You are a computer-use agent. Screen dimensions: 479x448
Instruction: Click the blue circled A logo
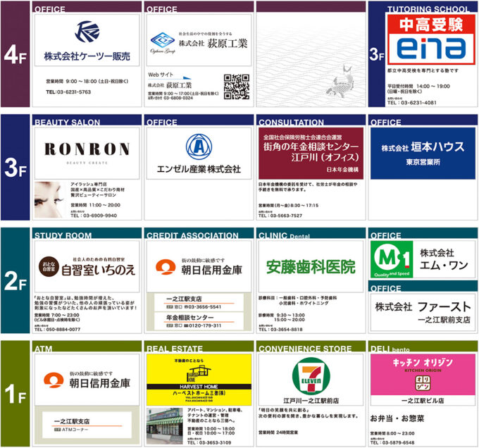[199, 147]
